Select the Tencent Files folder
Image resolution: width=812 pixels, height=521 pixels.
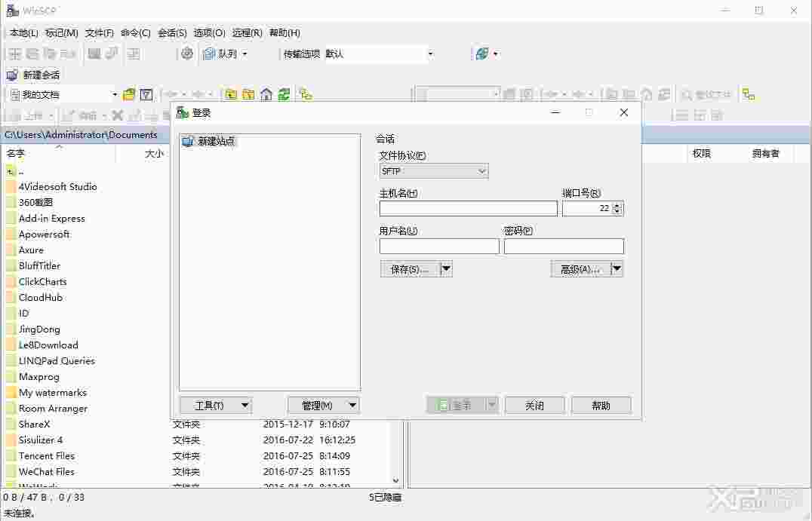(x=47, y=456)
